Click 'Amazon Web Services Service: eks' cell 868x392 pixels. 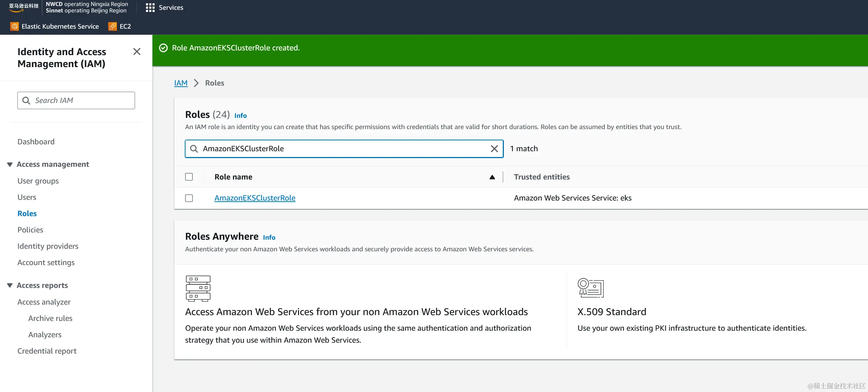pos(573,198)
